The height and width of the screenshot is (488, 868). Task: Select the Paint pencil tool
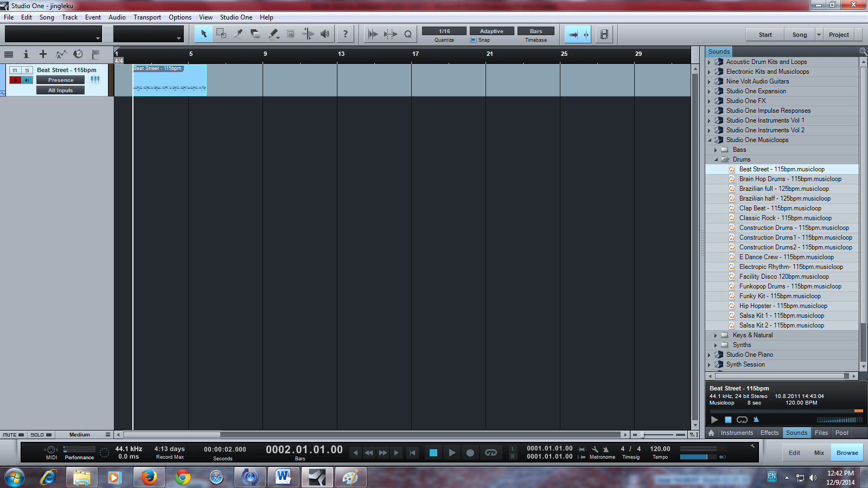273,34
